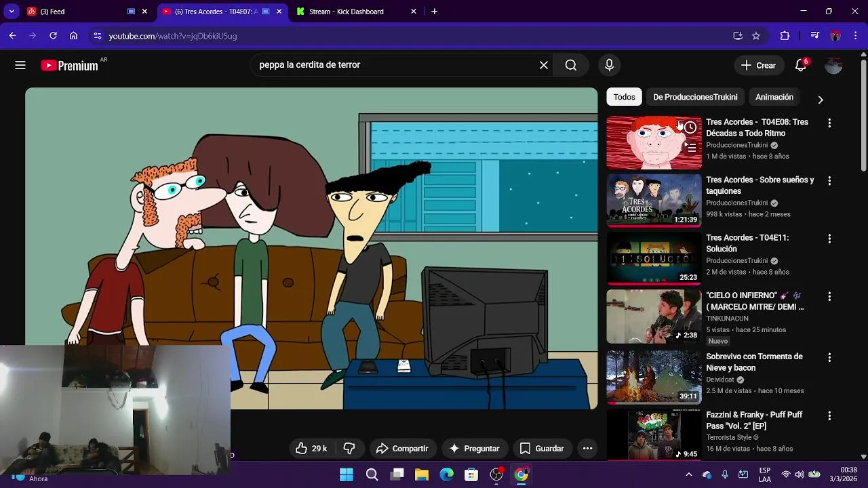
Task: Open a new browser tab
Action: [435, 12]
